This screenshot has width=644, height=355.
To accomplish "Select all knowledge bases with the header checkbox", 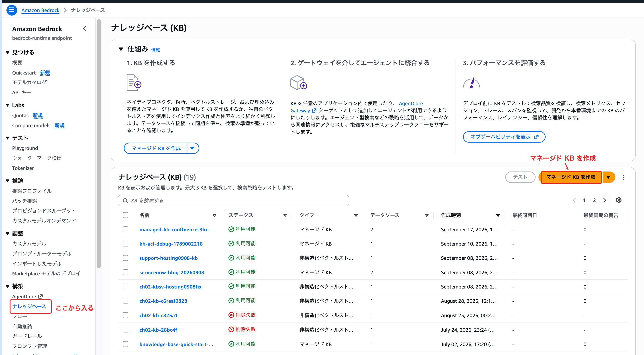I will (x=126, y=215).
